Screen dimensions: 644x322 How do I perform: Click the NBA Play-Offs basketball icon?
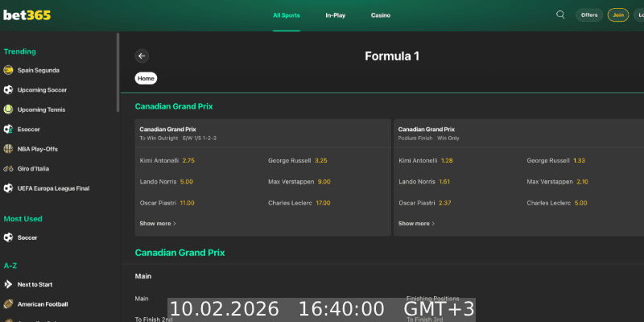(x=8, y=149)
